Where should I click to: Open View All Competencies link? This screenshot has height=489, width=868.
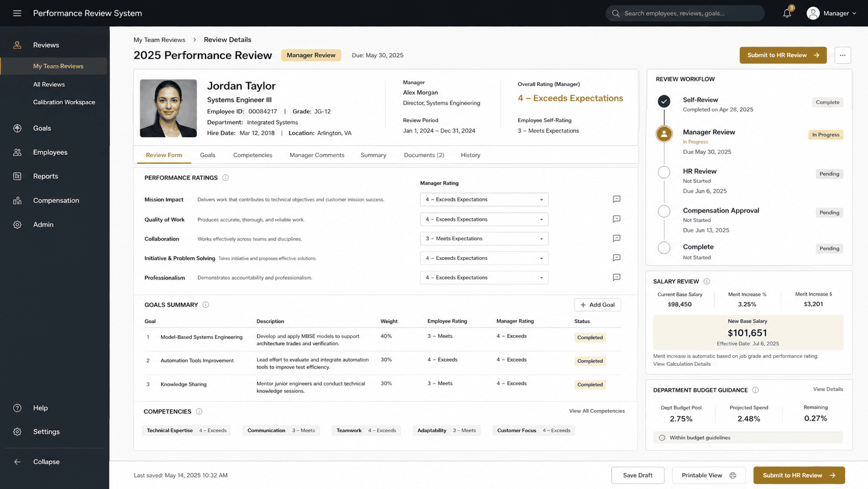[597, 411]
